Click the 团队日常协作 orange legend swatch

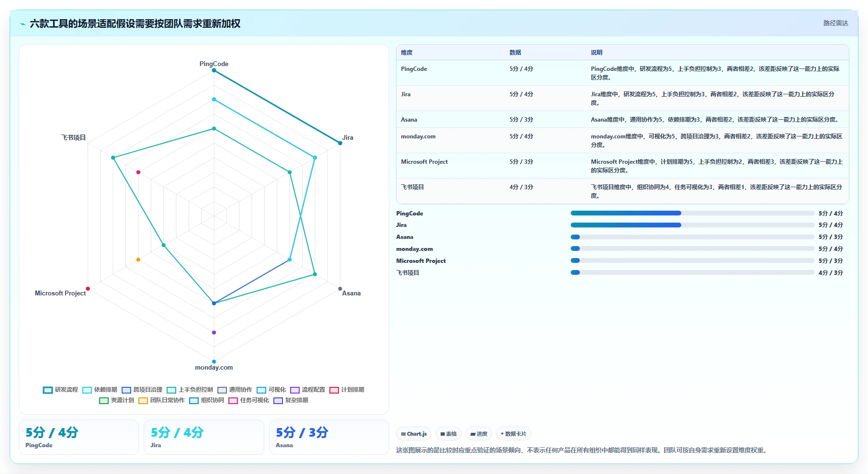click(x=143, y=401)
